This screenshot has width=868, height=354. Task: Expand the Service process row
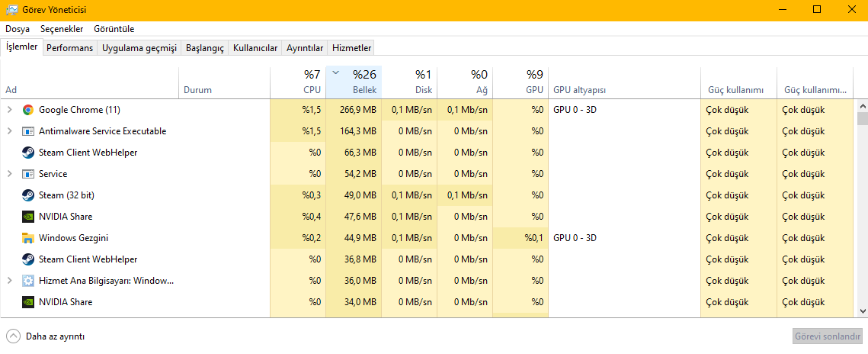coord(9,174)
